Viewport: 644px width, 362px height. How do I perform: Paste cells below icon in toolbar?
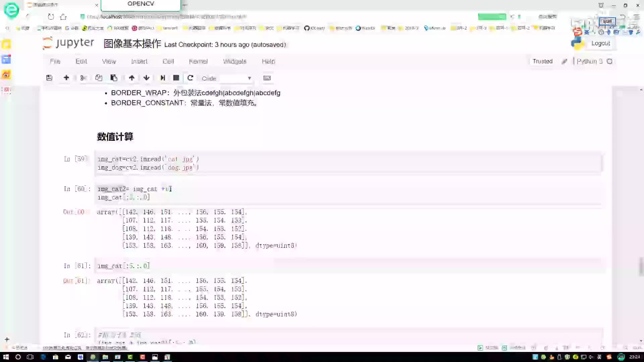[114, 78]
